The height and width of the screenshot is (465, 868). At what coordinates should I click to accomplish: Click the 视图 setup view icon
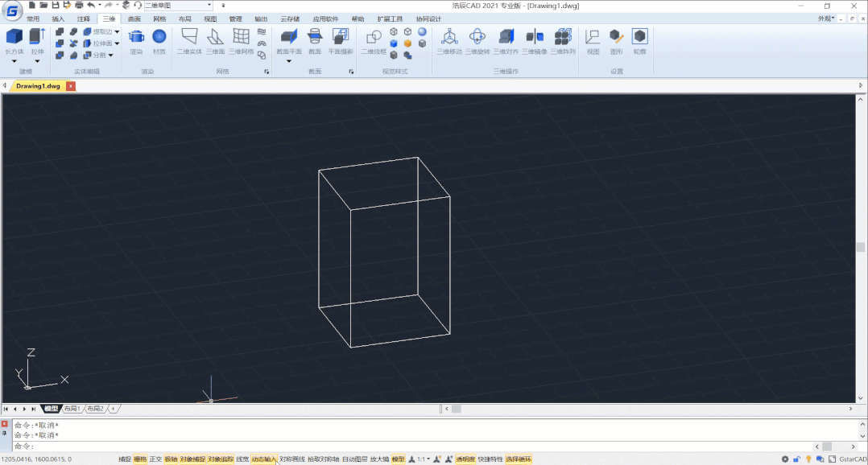(x=593, y=37)
